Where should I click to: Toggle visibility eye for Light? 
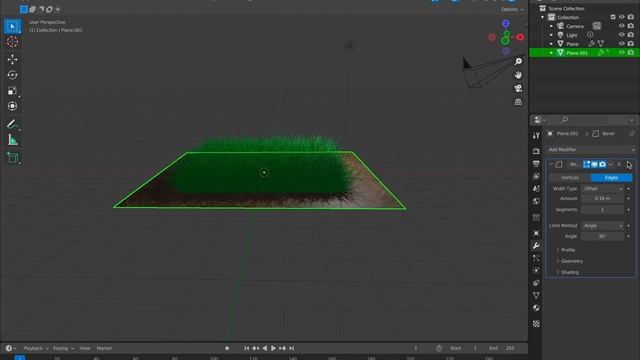coord(622,35)
